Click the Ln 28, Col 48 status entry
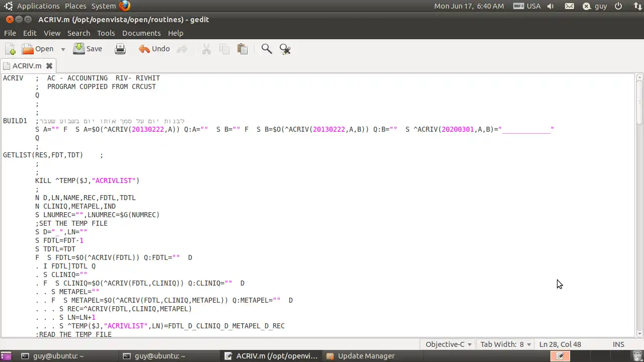 click(560, 344)
